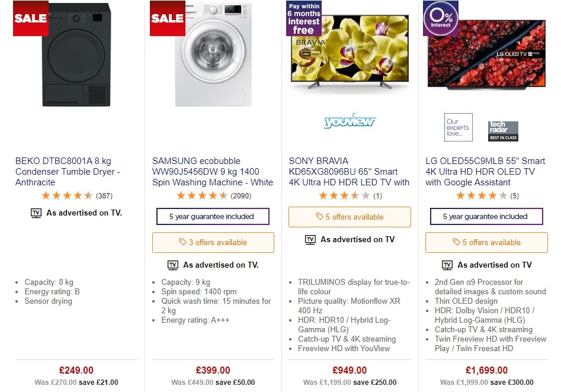Click the TV icon under the LG OLED listing
The image size is (561, 392).
tap(448, 265)
